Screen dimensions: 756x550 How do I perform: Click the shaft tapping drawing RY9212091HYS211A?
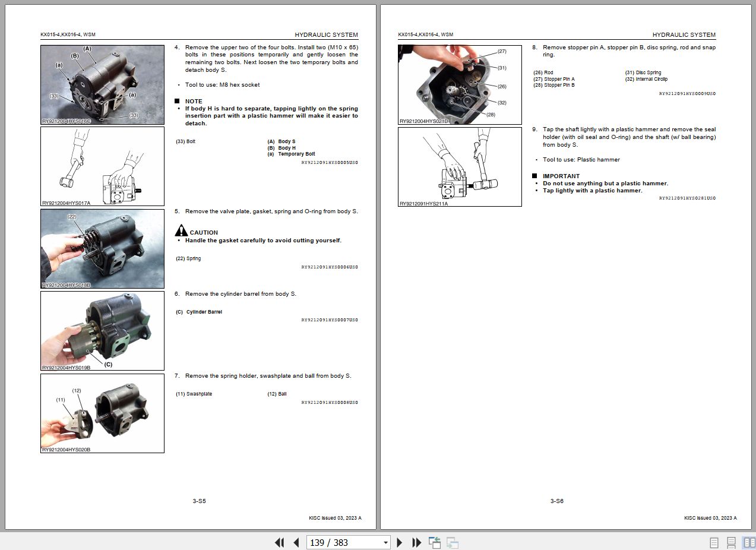click(460, 166)
